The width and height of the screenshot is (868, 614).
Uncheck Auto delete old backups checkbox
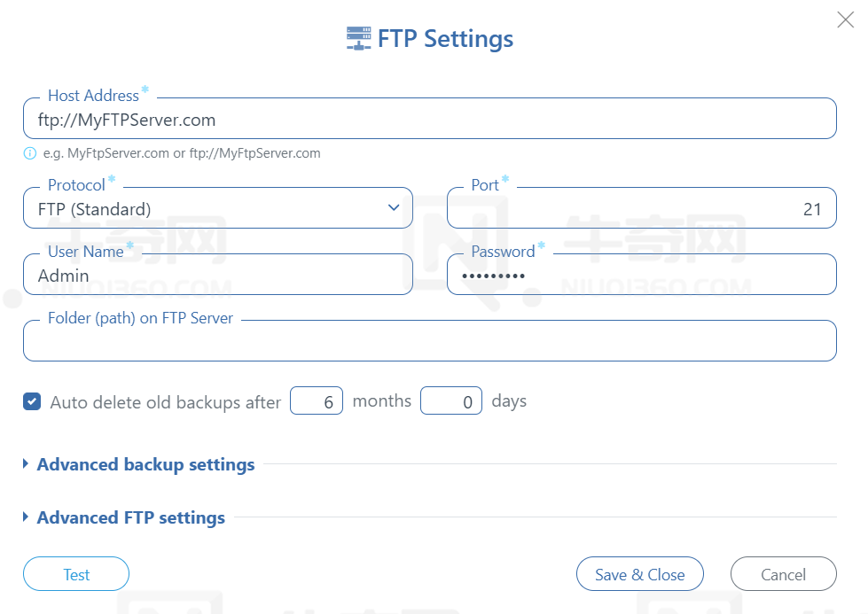tap(32, 401)
